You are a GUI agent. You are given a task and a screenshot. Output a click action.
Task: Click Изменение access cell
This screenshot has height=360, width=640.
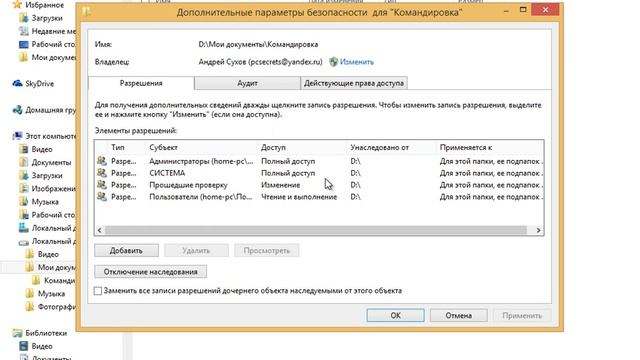click(x=280, y=185)
